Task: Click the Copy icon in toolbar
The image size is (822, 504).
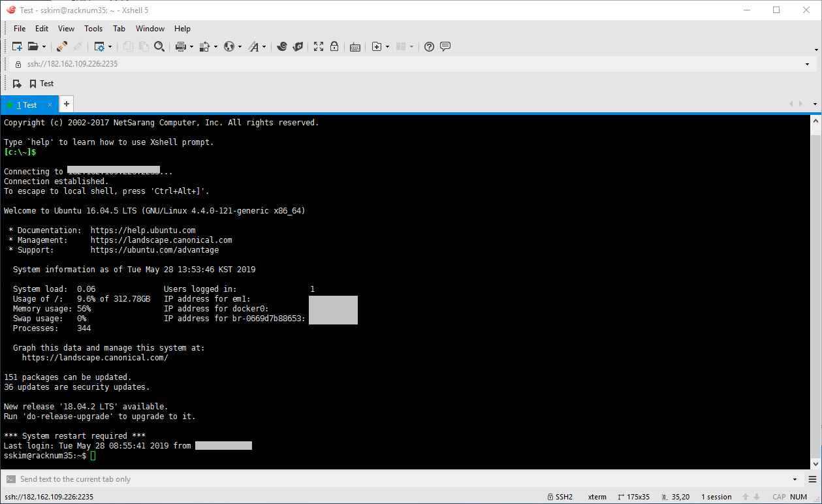Action: click(x=128, y=46)
